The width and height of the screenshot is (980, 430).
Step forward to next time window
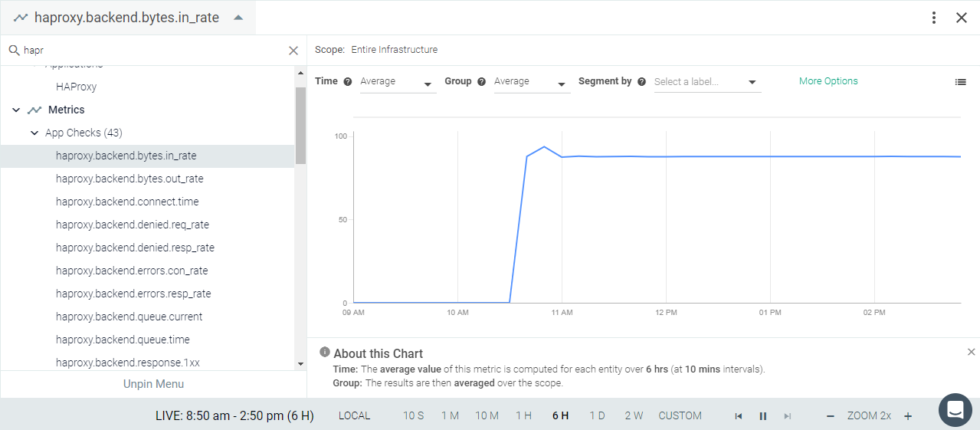[788, 416]
